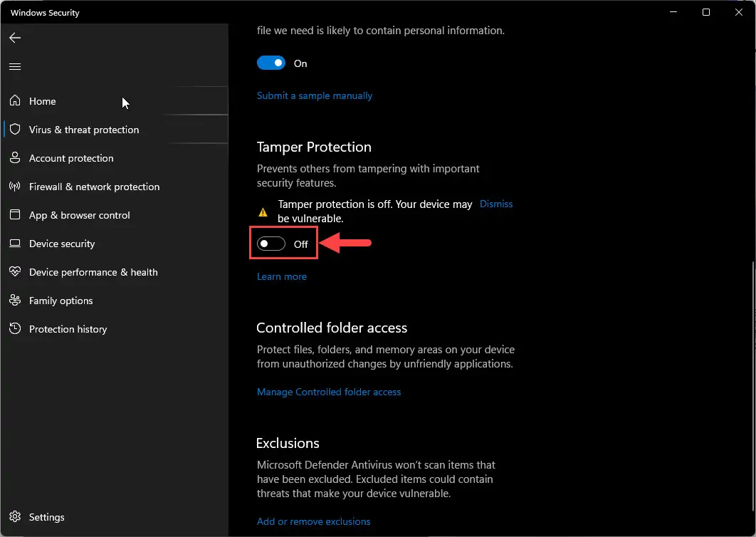Click the Protection history clock icon
Viewport: 756px width, 537px height.
coord(15,328)
